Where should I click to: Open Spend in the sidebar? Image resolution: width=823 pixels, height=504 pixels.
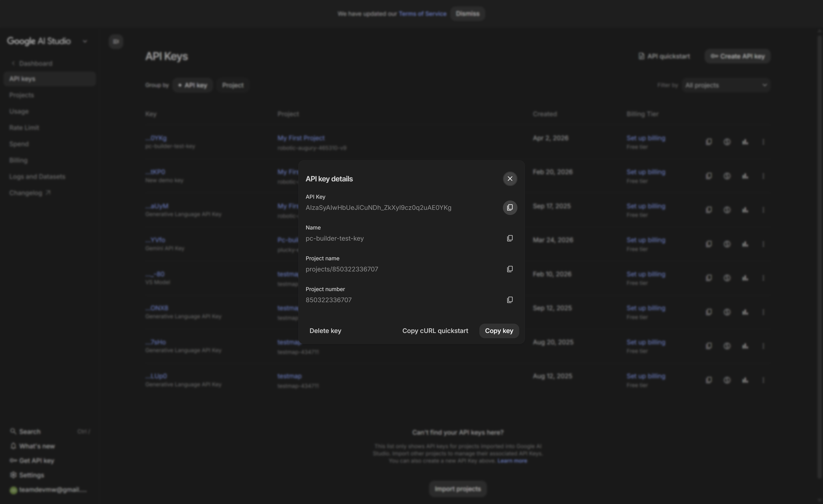point(19,144)
